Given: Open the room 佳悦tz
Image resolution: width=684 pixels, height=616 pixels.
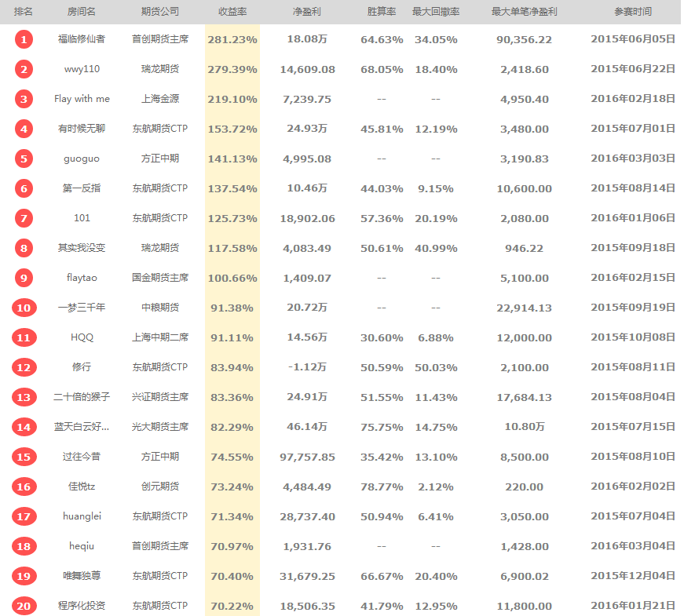Looking at the screenshot, I should (x=82, y=487).
